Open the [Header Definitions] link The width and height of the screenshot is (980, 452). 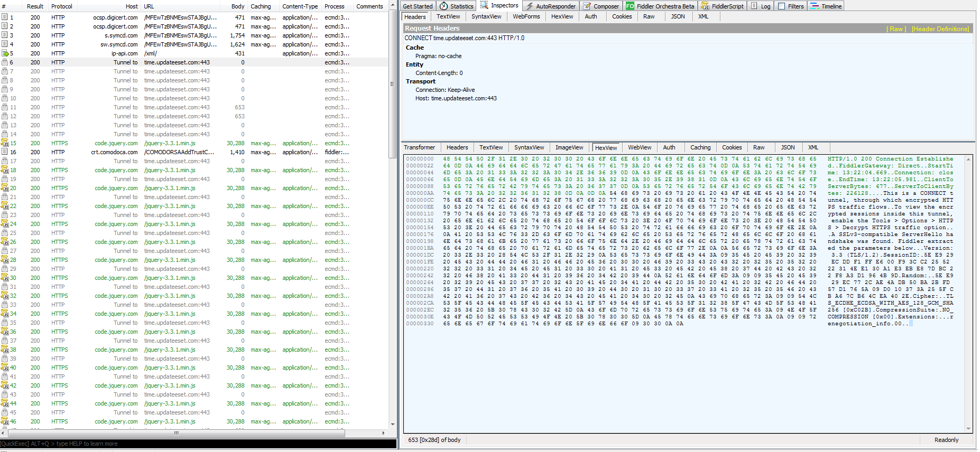pyautogui.click(x=940, y=29)
